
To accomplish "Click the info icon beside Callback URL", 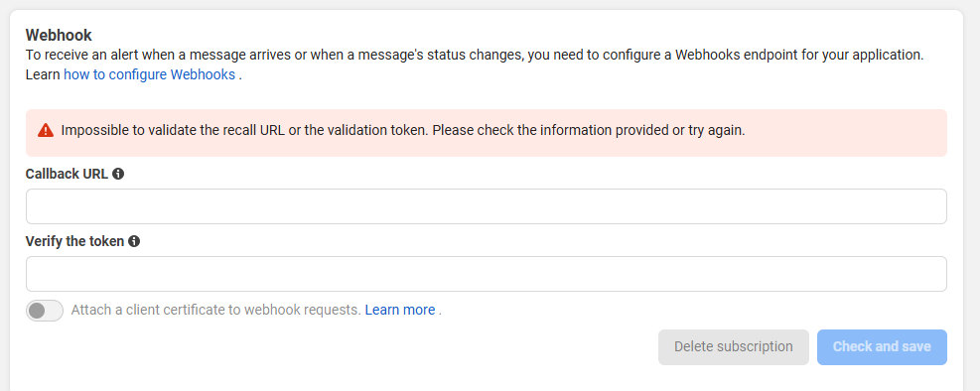I will [118, 174].
